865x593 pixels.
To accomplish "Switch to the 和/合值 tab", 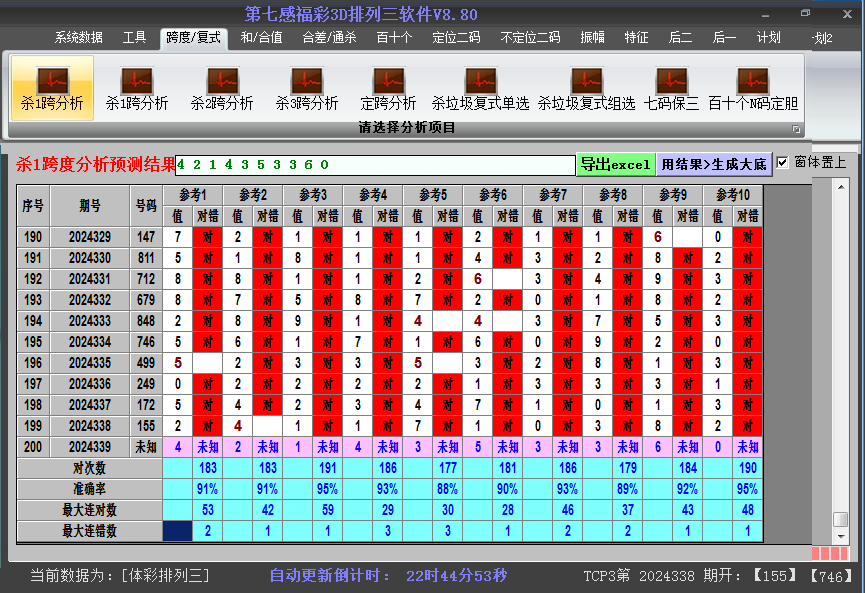I will [x=261, y=38].
